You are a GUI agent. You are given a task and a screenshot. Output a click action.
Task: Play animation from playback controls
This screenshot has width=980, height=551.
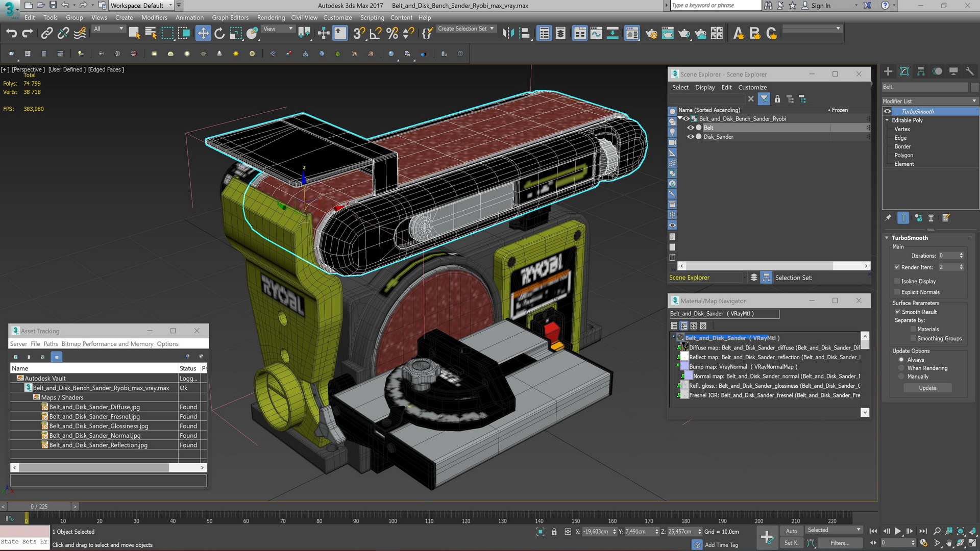[898, 531]
